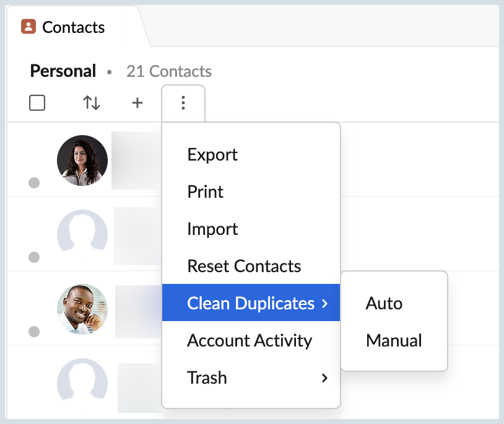
Task: Tick the select all contacts checkbox
Action: click(x=37, y=103)
